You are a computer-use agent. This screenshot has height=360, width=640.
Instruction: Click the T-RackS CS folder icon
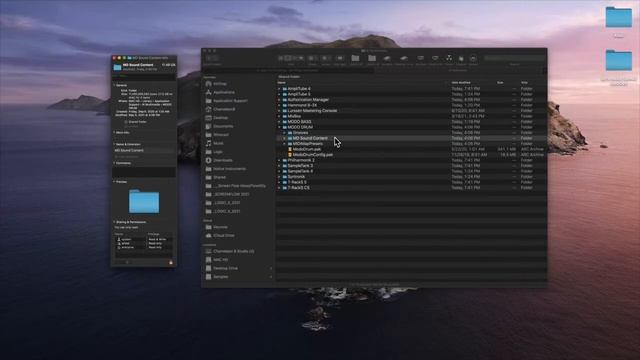285,188
